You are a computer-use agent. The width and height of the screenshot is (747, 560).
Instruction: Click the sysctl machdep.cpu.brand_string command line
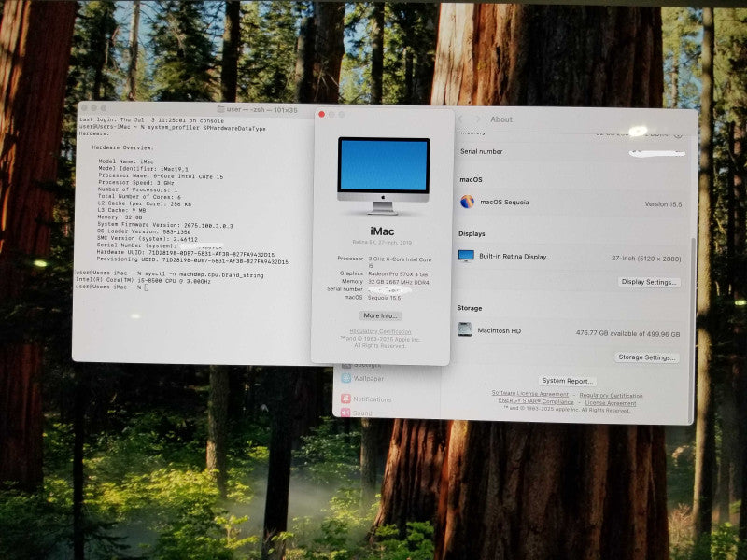pos(170,274)
